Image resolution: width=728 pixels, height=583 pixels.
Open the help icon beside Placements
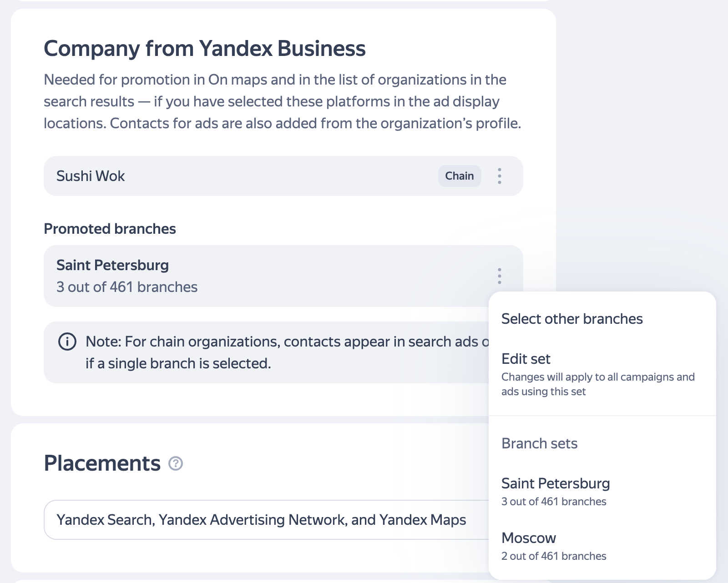[176, 463]
